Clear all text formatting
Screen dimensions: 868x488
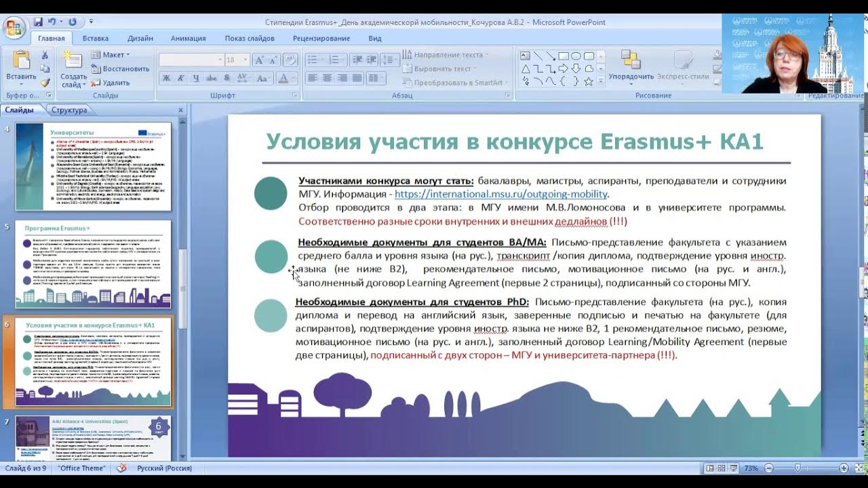(x=291, y=60)
